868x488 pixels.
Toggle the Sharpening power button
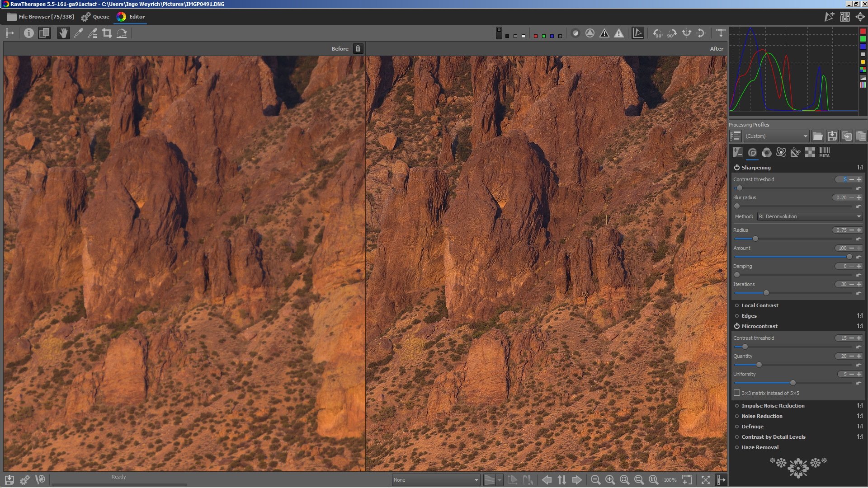click(x=736, y=168)
